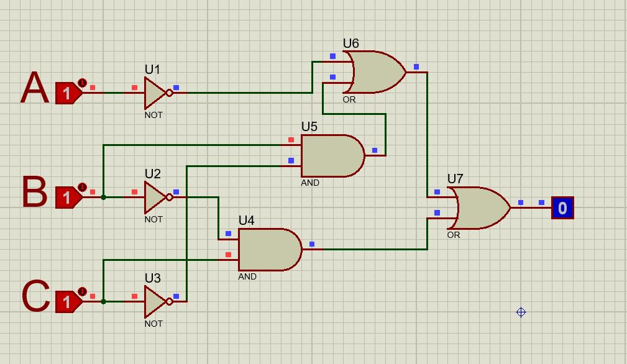Select the U3 NOT gate
The image size is (627, 364).
point(155,302)
